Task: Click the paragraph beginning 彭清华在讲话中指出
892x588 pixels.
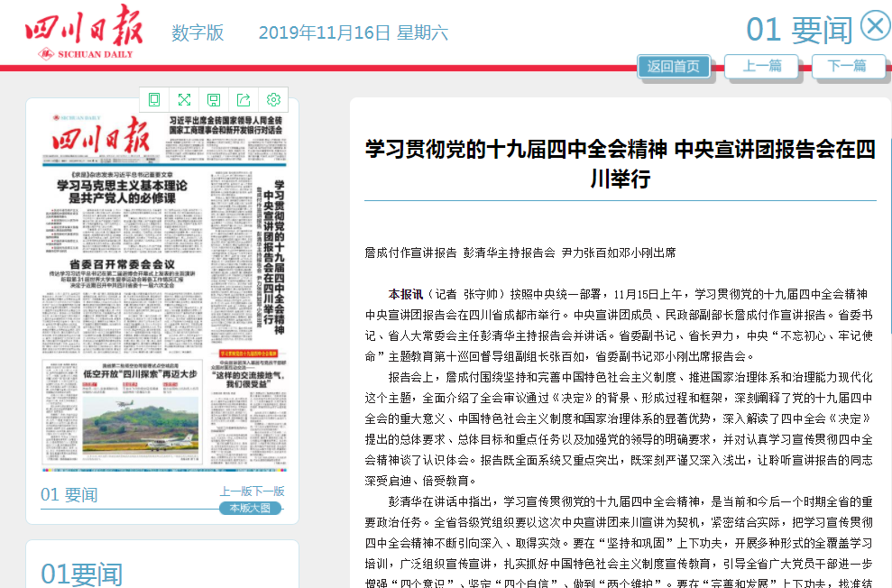Action: pyautogui.click(x=619, y=543)
